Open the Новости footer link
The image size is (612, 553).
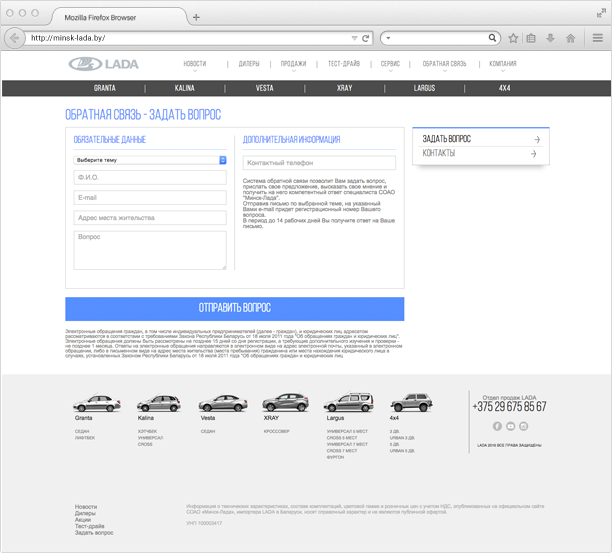(86, 507)
